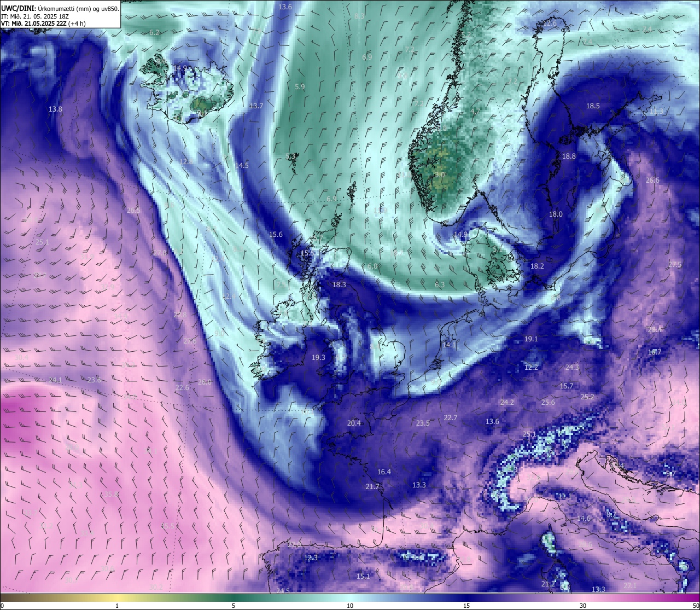The width and height of the screenshot is (700, 610).
Task: Click the 19.1 value on the map
Action: (x=531, y=339)
